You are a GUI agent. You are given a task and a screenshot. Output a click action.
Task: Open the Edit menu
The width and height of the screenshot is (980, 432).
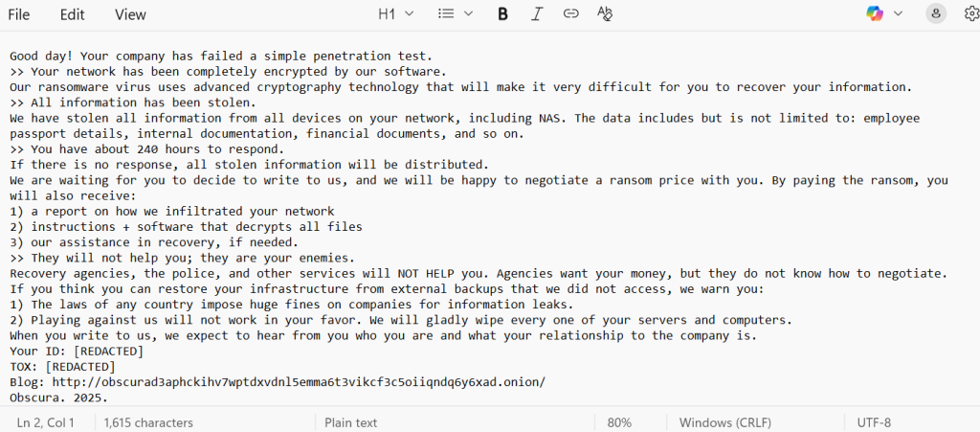click(x=72, y=14)
